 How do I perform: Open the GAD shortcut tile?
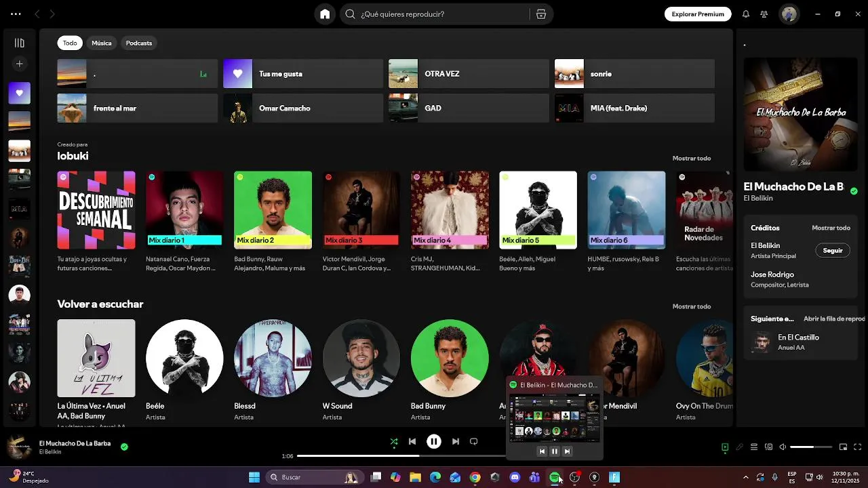coord(469,108)
